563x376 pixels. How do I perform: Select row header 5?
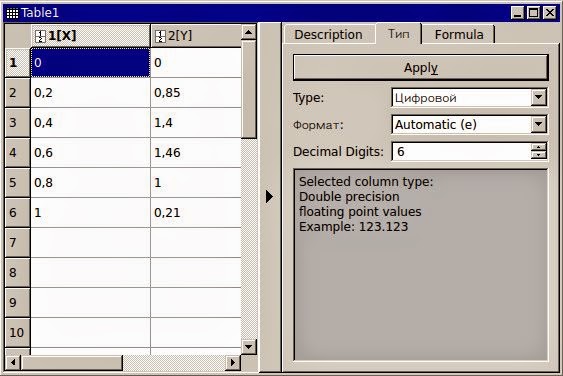click(x=18, y=183)
